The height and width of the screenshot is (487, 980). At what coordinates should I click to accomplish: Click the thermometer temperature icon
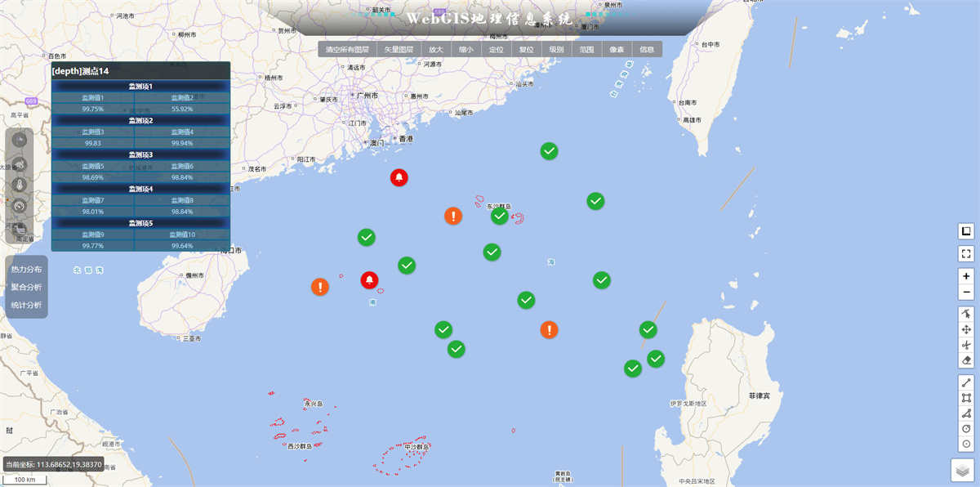pos(20,185)
